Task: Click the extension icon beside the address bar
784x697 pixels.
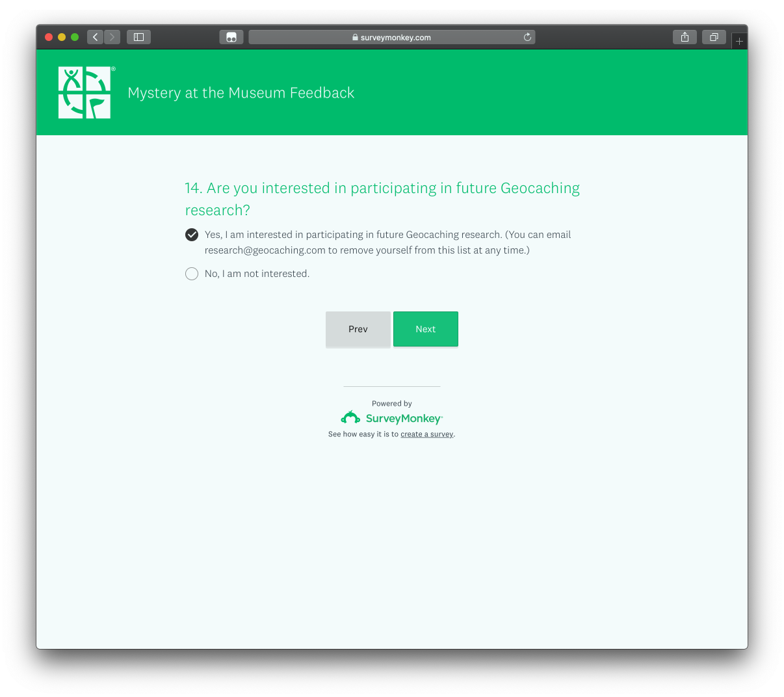Action: point(231,37)
